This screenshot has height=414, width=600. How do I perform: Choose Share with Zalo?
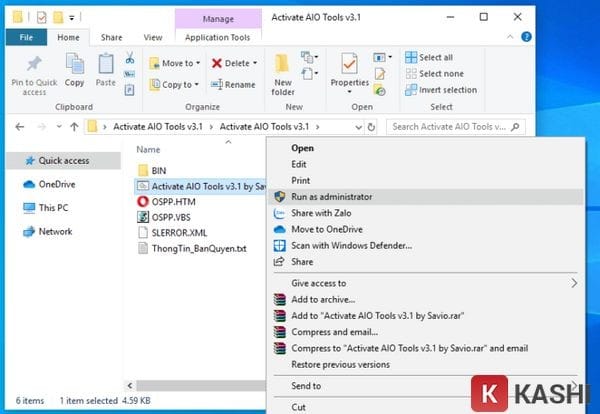coord(426,213)
